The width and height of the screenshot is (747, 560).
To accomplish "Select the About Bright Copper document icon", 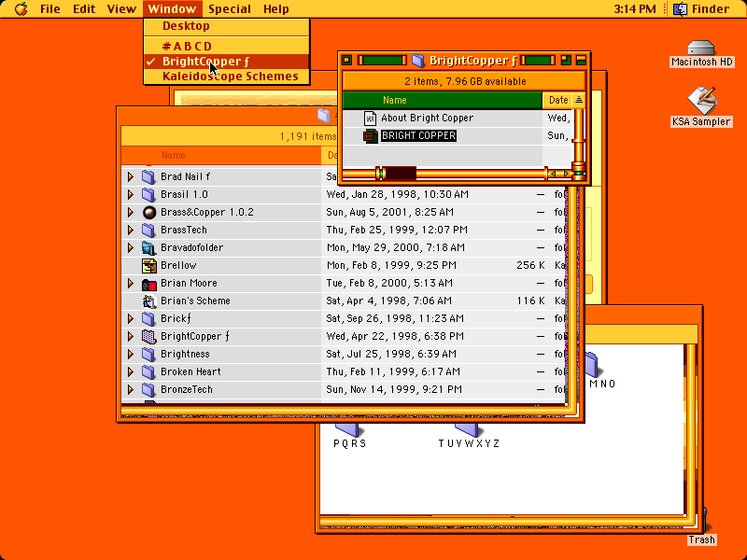I will [370, 118].
